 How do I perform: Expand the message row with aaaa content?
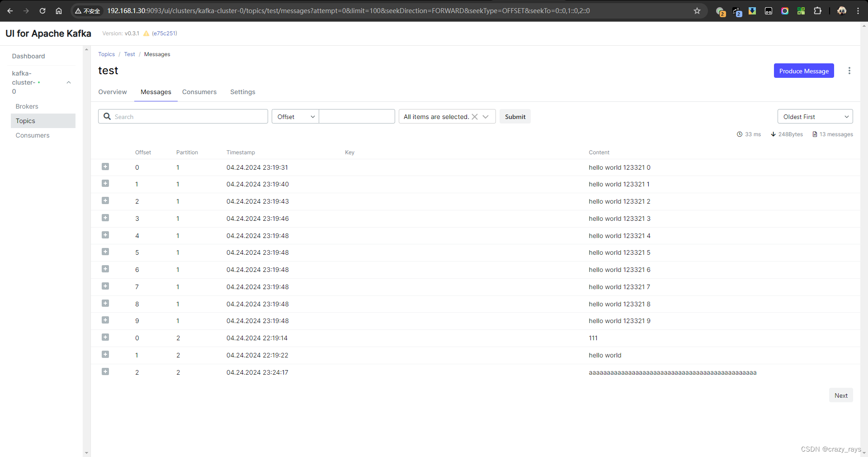click(105, 372)
